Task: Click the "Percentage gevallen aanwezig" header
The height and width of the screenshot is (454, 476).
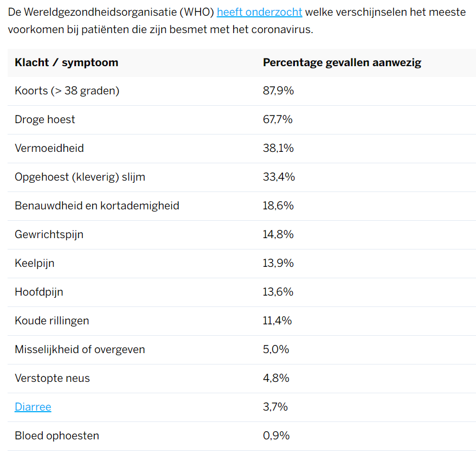Action: 342,62
